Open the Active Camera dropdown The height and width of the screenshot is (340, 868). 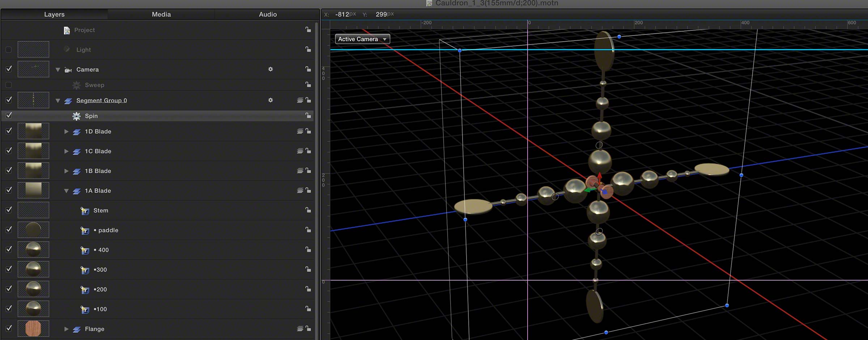coord(362,39)
